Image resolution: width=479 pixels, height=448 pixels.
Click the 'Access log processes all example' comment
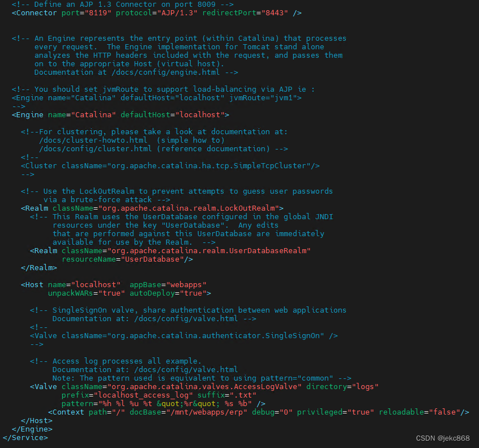(x=116, y=361)
